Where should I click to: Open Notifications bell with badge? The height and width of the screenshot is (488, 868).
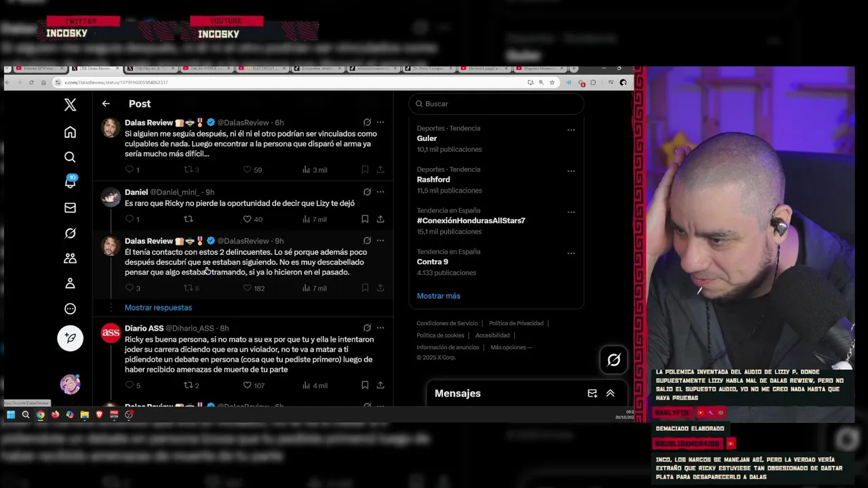[70, 182]
